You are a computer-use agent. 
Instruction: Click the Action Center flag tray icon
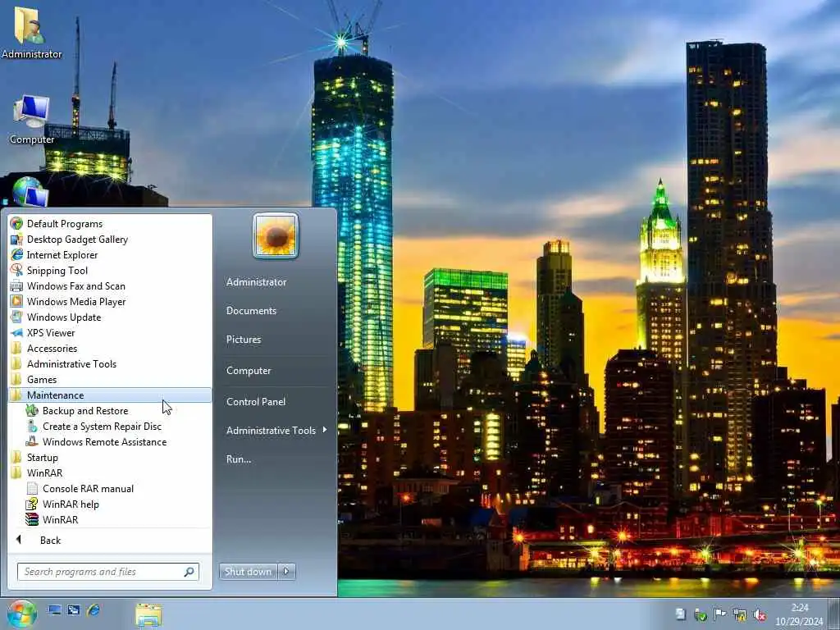click(719, 614)
